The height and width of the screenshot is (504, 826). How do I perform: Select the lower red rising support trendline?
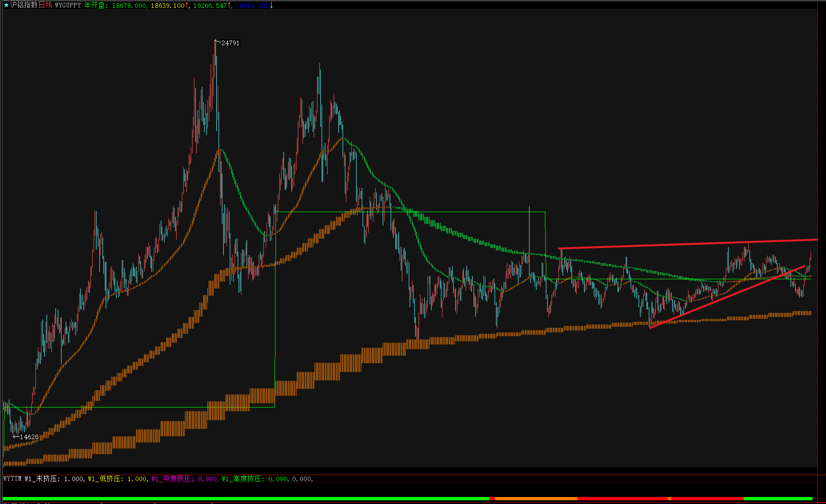coord(727,297)
